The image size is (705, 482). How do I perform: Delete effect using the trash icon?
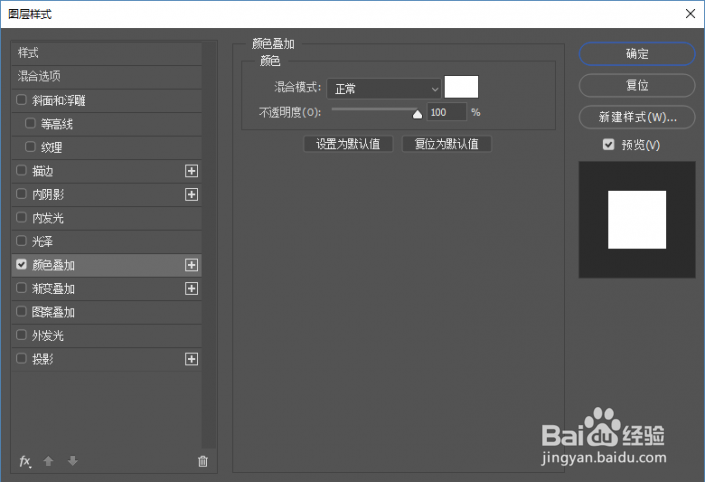click(x=203, y=461)
